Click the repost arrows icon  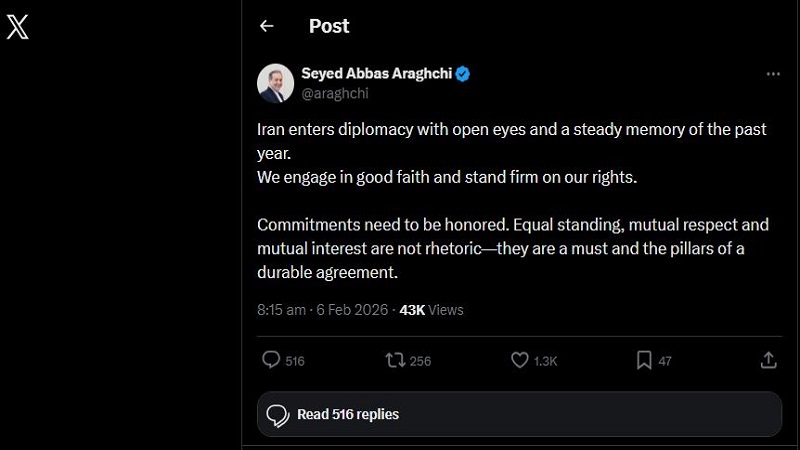pyautogui.click(x=395, y=360)
